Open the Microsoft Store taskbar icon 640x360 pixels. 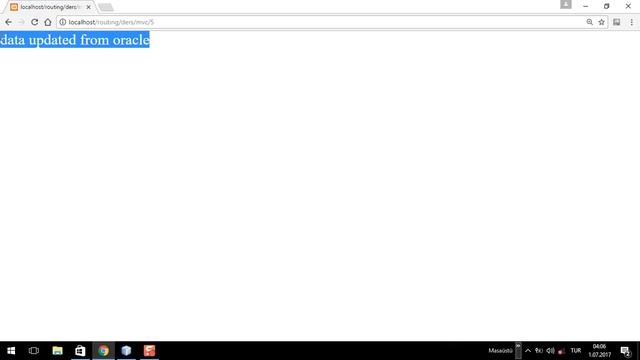[80, 351]
